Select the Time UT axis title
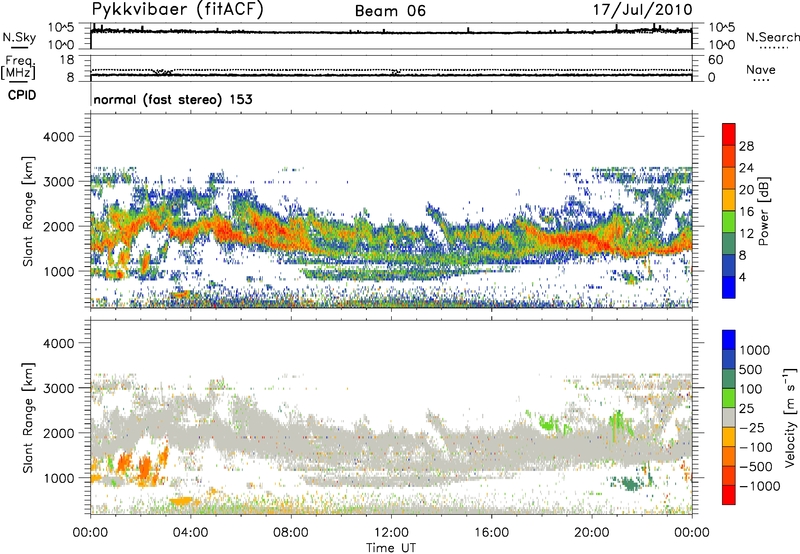 pos(391,548)
